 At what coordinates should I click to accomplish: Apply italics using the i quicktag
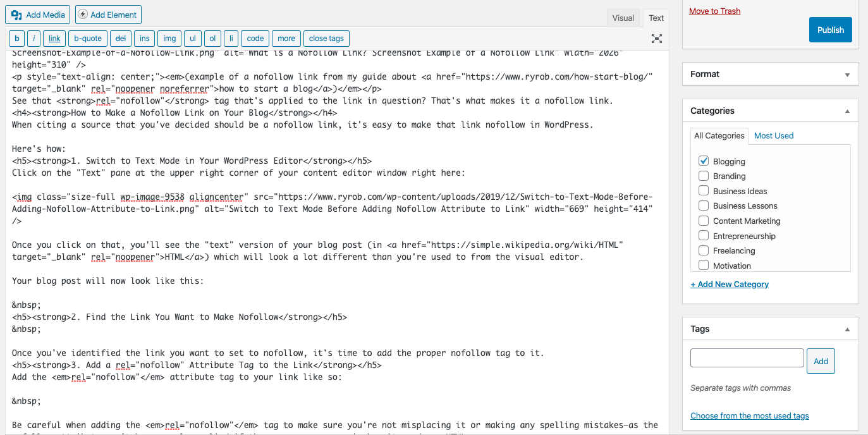(34, 38)
